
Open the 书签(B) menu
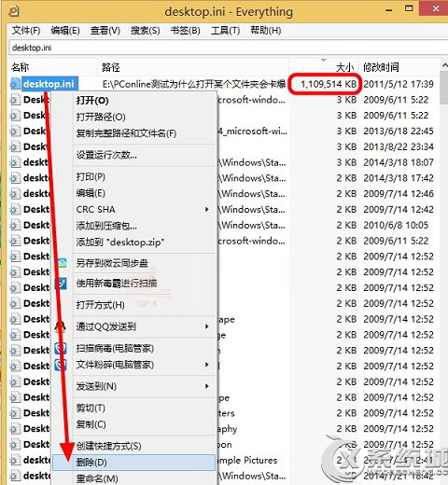(185, 31)
